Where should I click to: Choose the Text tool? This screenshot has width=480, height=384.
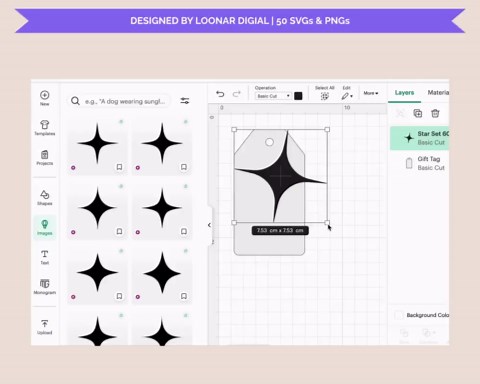click(45, 257)
